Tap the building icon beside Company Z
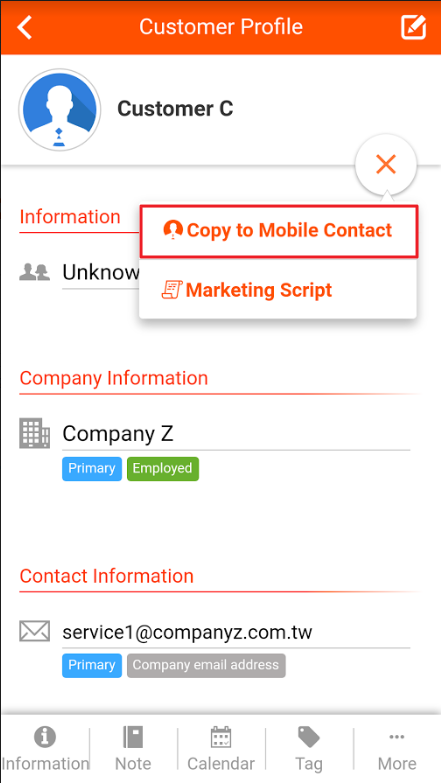 point(34,433)
